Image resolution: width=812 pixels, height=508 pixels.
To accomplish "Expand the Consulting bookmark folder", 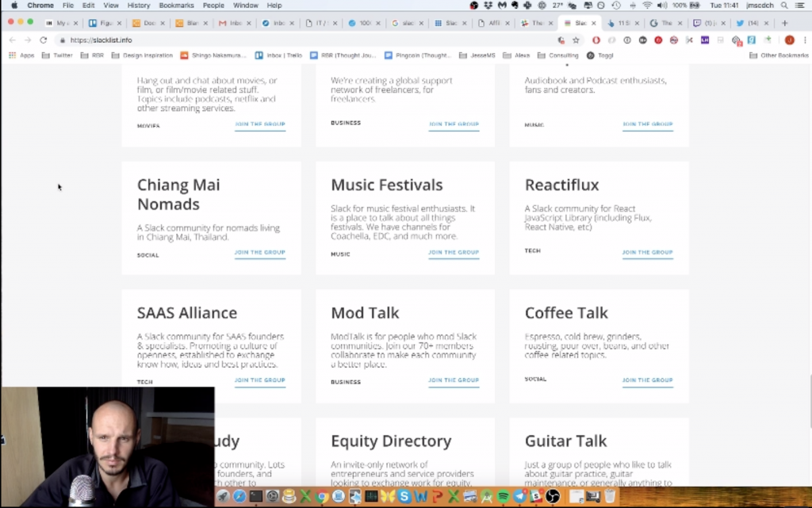I will point(557,55).
